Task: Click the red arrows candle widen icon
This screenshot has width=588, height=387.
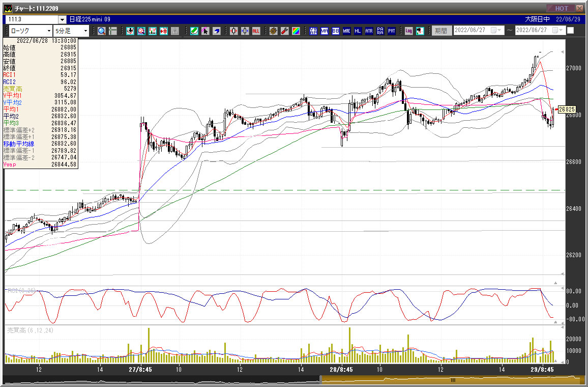Action: pos(234,31)
